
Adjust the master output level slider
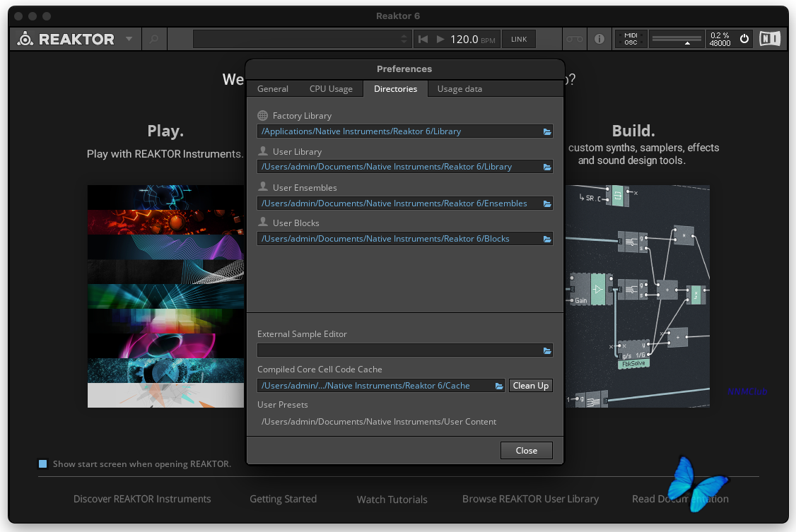(677, 39)
